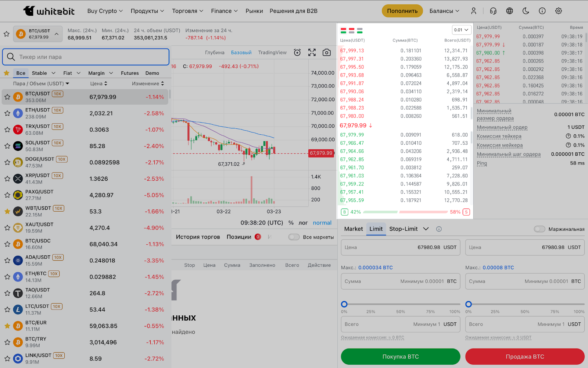Screen dimensions: 588x368
Task: Enable the 'Маржинальная' switch
Action: [539, 229]
